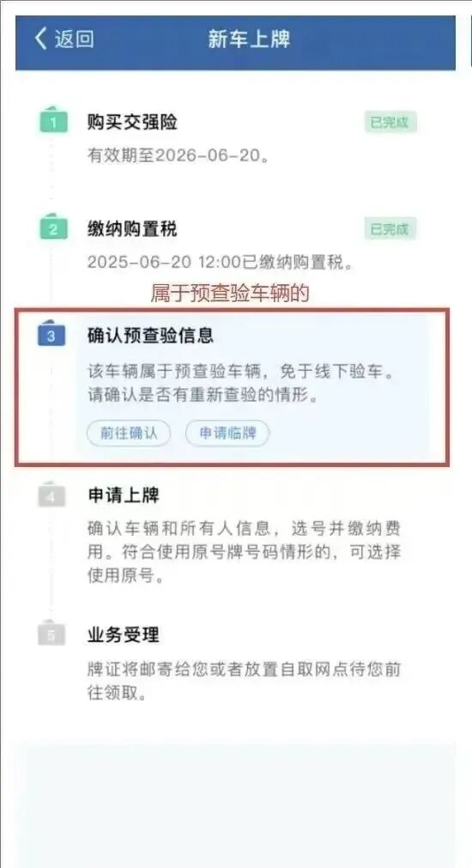The height and width of the screenshot is (868, 472).
Task: Tap 已完成 status tag for 缴纳购置税
Action: click(x=390, y=228)
